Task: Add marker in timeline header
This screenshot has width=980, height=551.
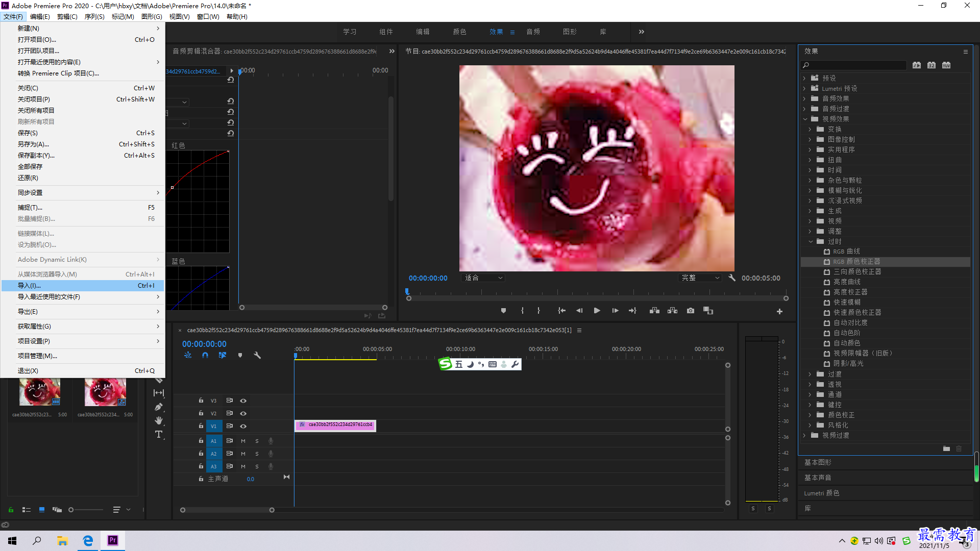Action: point(240,355)
